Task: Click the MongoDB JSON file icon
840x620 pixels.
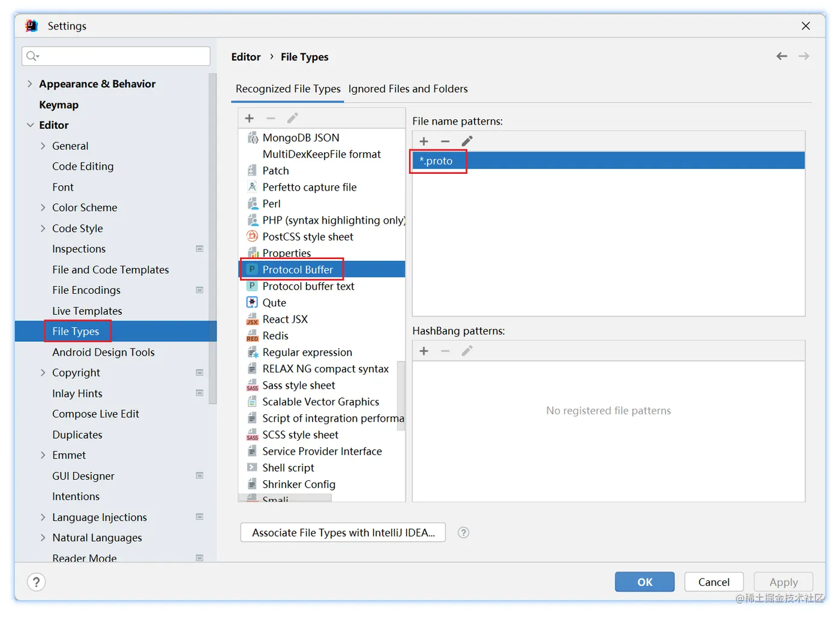Action: 253,138
